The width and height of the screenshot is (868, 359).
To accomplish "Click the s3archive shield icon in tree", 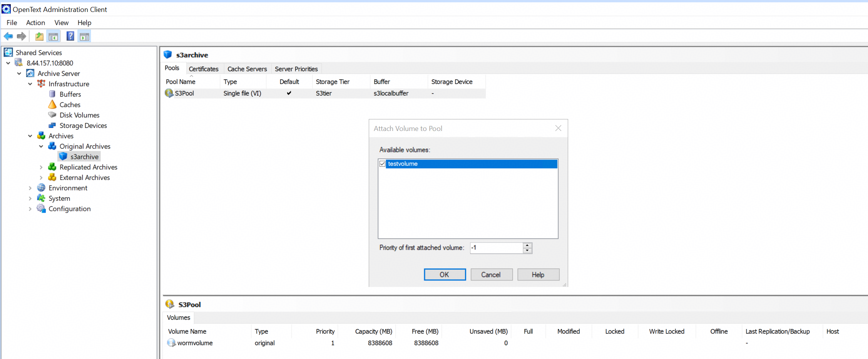I will (x=63, y=156).
